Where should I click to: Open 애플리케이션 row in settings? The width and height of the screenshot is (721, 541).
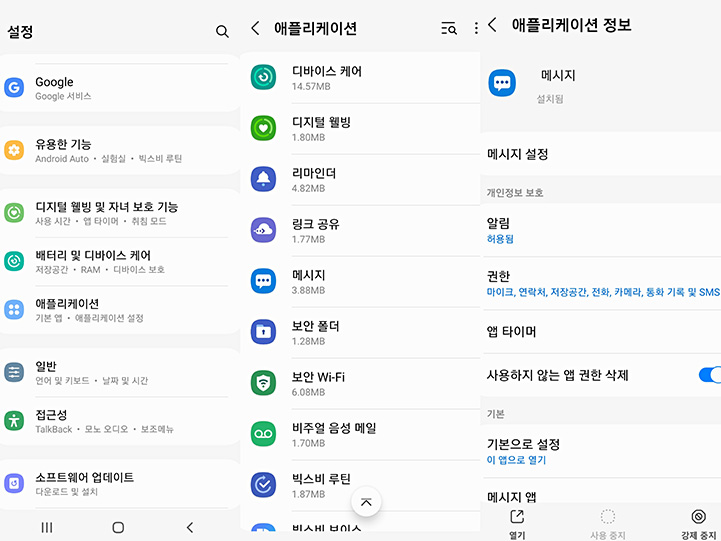[x=120, y=310]
